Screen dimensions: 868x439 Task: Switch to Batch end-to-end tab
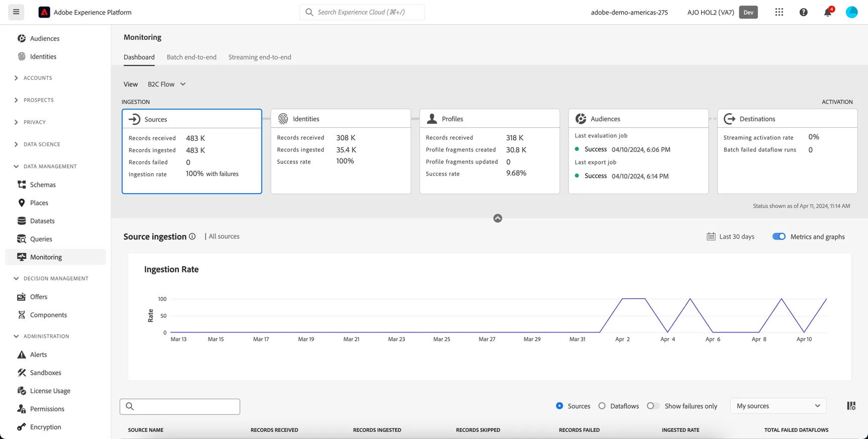coord(191,57)
